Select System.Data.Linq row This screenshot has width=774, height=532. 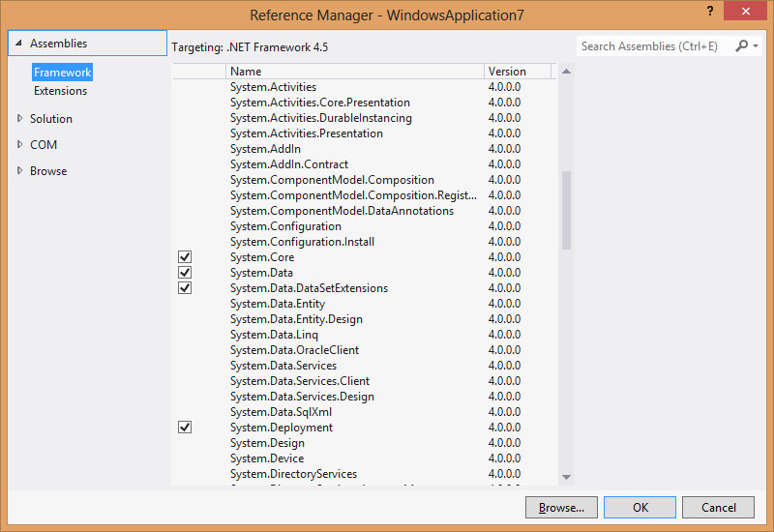click(365, 335)
